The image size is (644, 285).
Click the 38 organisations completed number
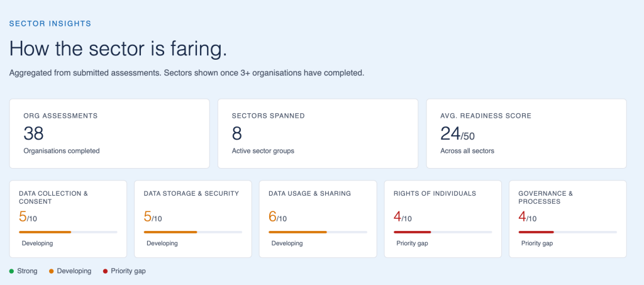(34, 133)
